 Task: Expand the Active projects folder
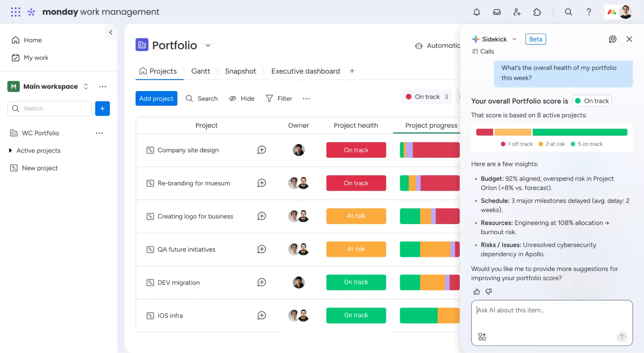pyautogui.click(x=11, y=151)
